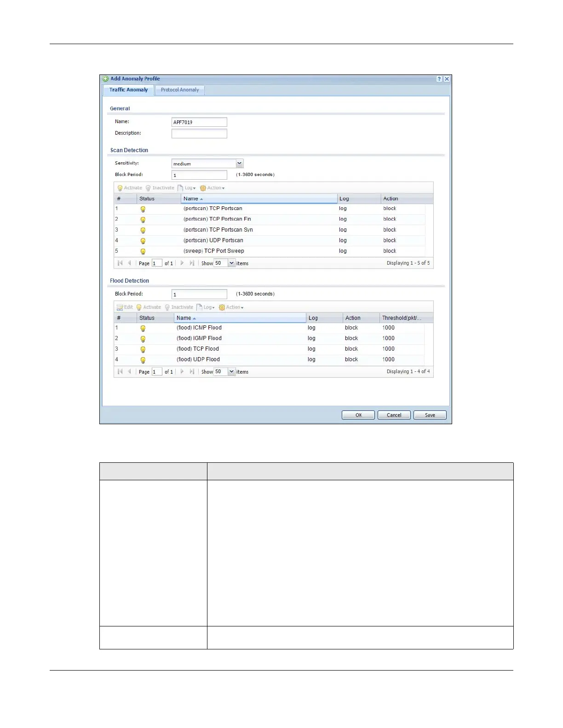The height and width of the screenshot is (728, 563).
Task: Select the Traffic Anomaly tab
Action: (128, 90)
